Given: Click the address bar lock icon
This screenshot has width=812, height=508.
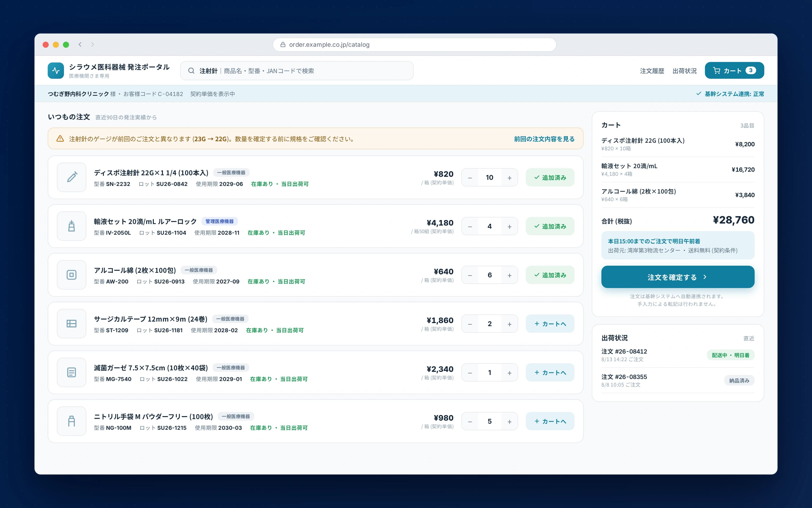Looking at the screenshot, I should point(283,44).
